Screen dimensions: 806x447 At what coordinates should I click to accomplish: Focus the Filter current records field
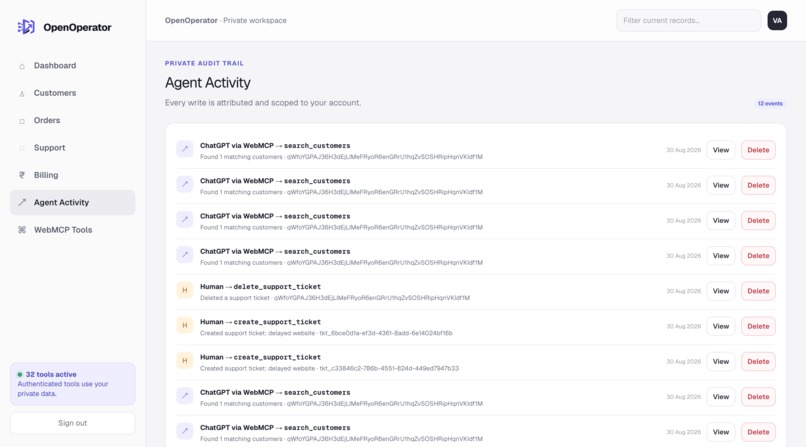point(688,21)
